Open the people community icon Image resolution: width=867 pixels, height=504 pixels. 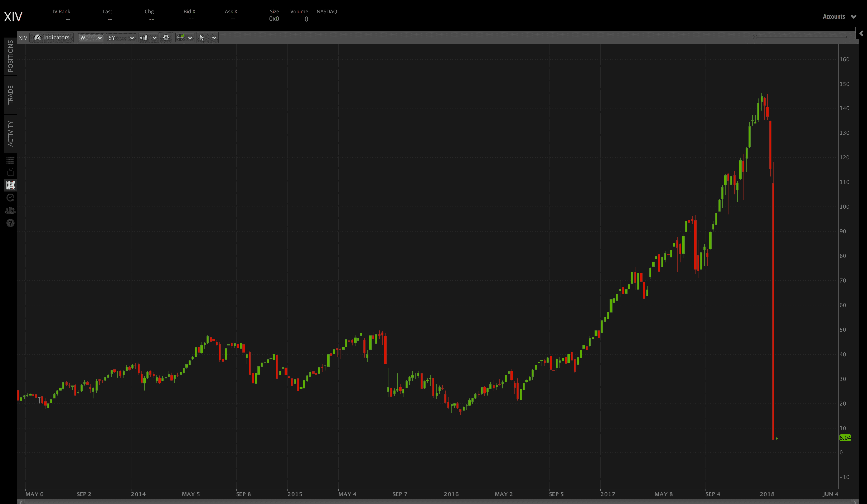11,210
